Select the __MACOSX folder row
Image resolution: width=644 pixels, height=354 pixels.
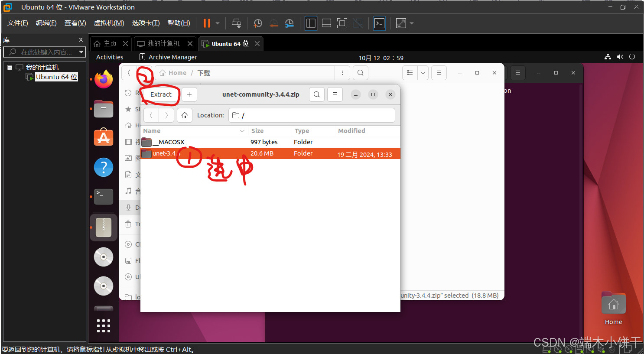[x=270, y=142]
